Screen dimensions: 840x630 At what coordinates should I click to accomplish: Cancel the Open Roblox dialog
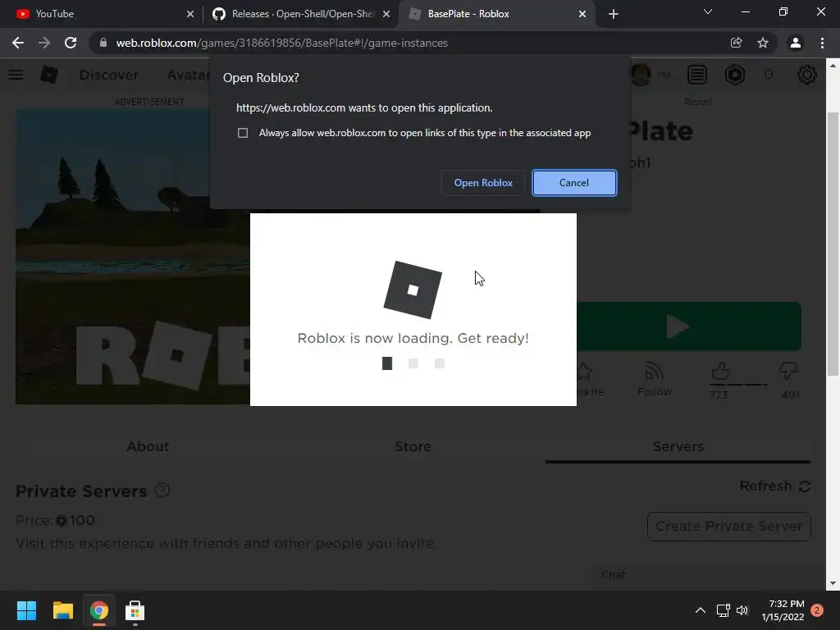(x=574, y=183)
